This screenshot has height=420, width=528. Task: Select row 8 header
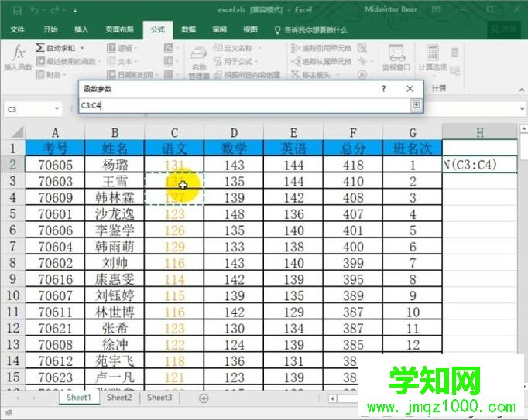13,263
